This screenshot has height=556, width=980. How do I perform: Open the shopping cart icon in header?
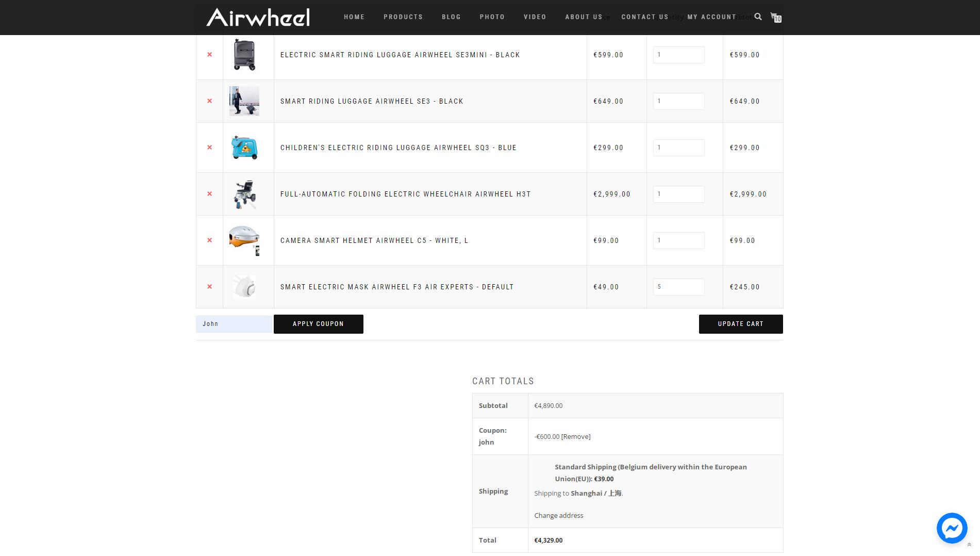pos(775,17)
